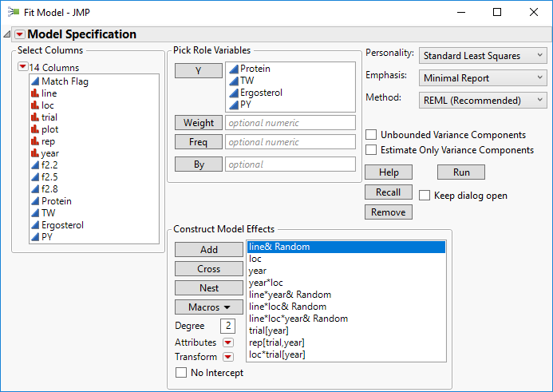Expand the Method dropdown
This screenshot has width=553, height=392.
[x=483, y=100]
